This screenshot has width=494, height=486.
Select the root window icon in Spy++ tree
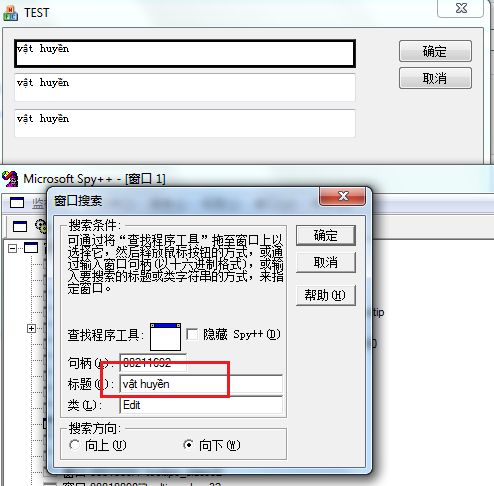(x=31, y=248)
